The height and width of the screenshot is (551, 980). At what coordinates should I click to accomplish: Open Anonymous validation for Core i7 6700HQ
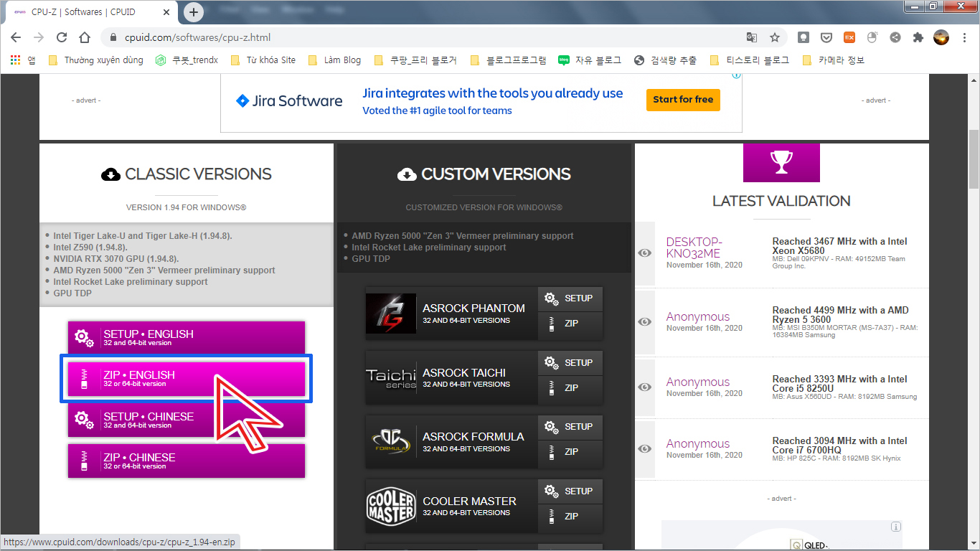click(x=697, y=443)
